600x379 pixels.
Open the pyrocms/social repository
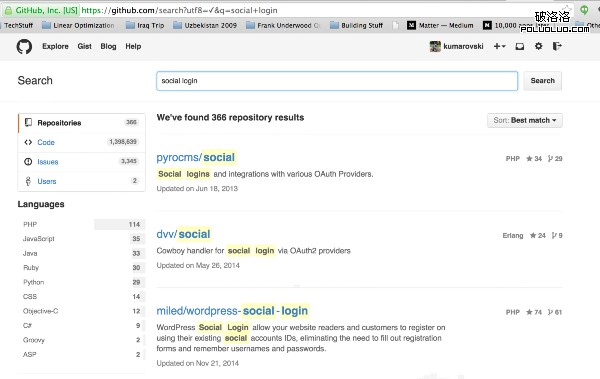tap(196, 157)
